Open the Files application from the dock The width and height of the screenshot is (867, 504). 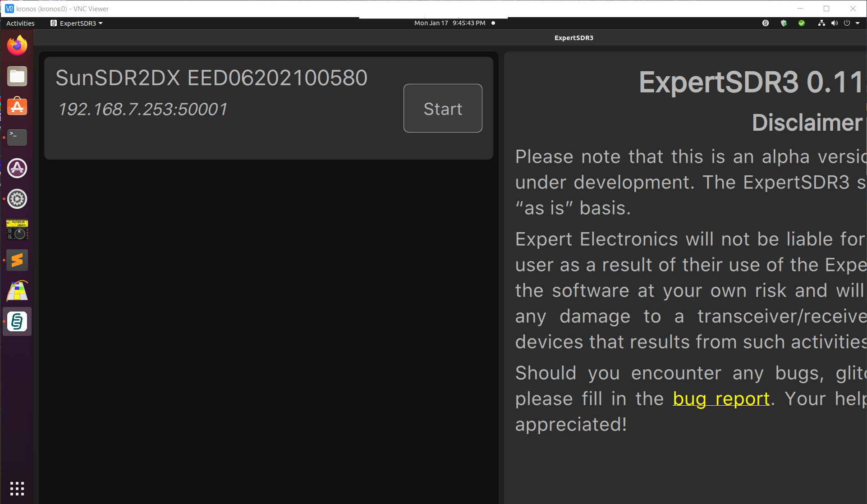17,76
